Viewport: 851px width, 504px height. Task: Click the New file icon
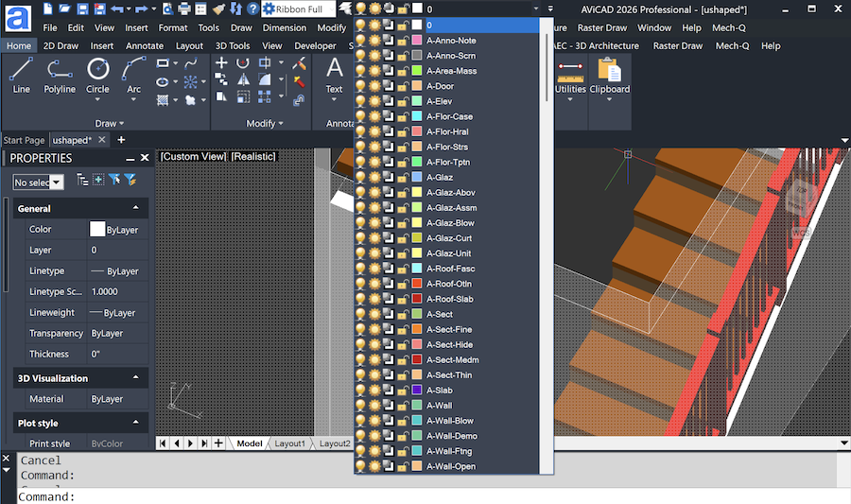[48, 9]
